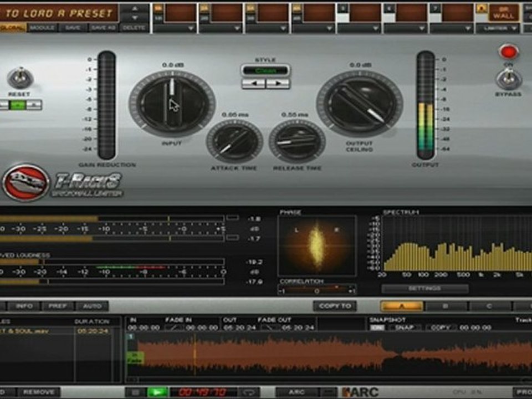Toggle slot 7 bypass box
This screenshot has height=399, width=532.
(435, 18)
